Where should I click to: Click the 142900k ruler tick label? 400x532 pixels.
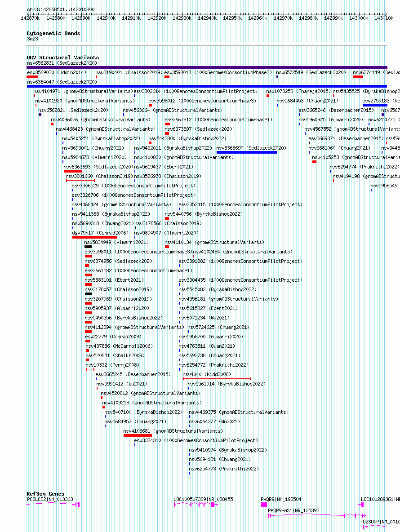106,18
